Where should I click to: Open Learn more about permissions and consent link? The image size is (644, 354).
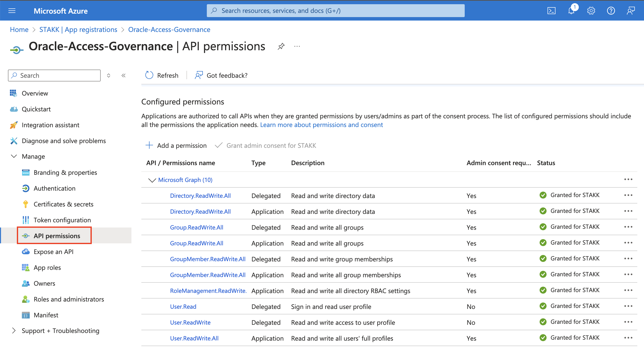coord(321,125)
